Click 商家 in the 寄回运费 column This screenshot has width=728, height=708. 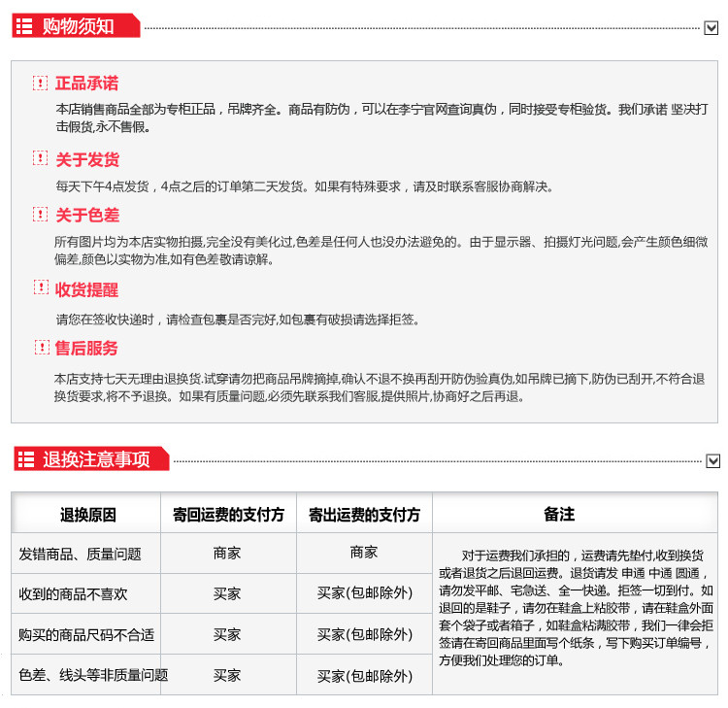click(227, 553)
